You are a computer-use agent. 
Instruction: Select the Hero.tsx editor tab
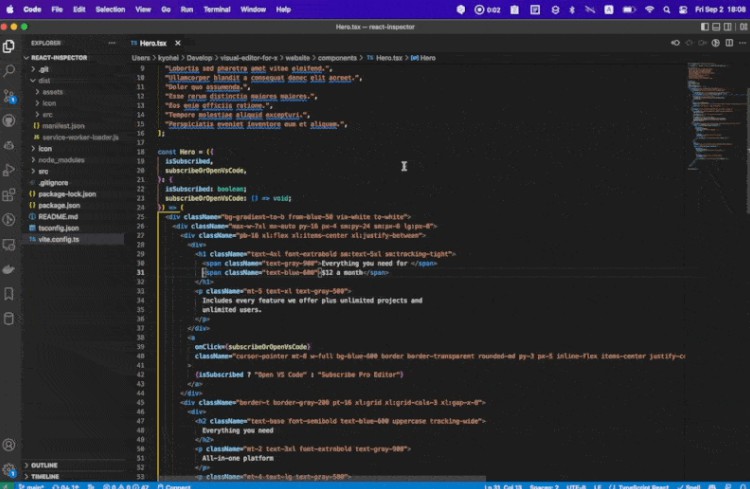point(149,43)
